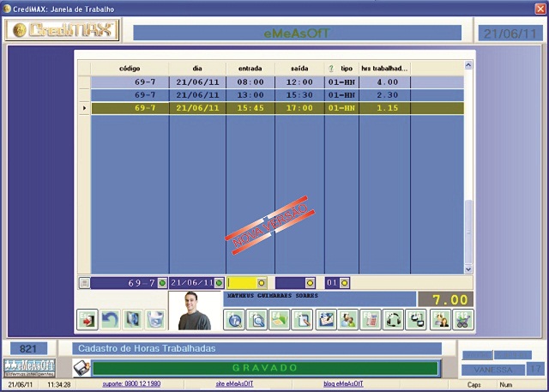
Task: Click the exit door icon in bottom toolbar
Action: point(88,320)
